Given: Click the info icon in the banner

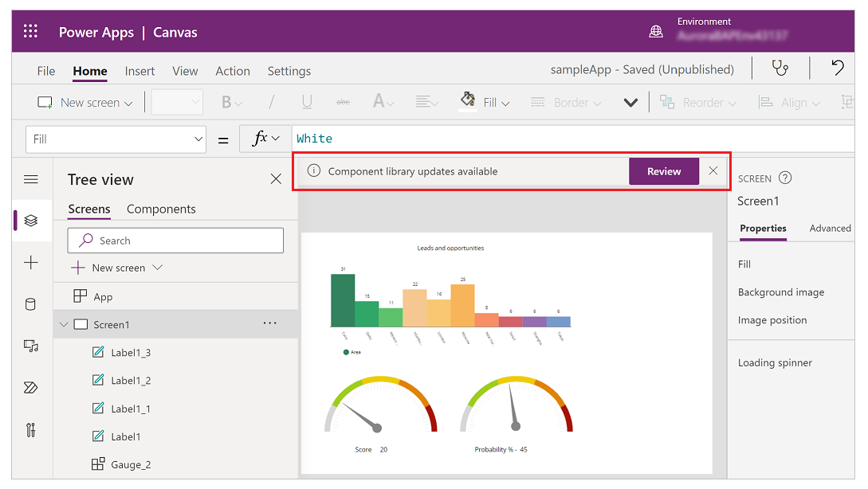Looking at the screenshot, I should (314, 171).
